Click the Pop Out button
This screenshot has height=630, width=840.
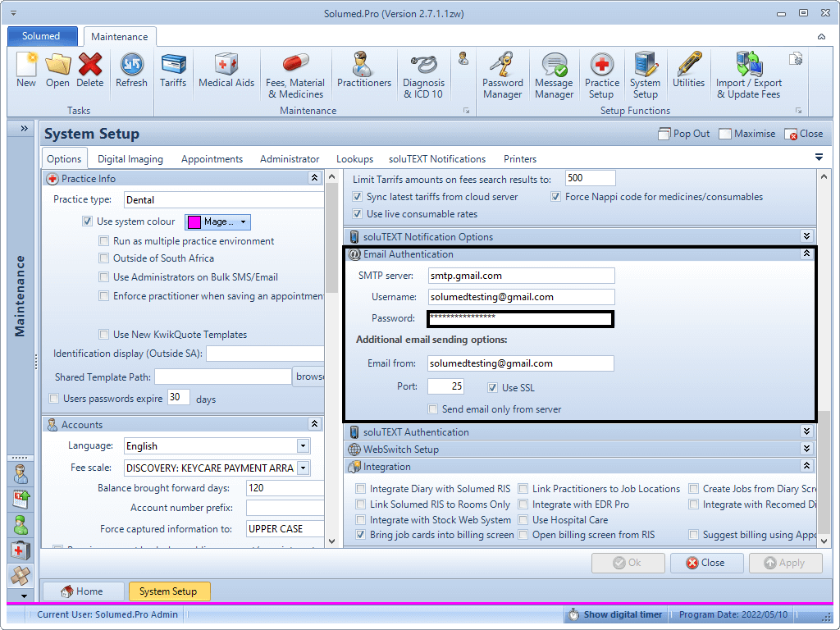(684, 134)
